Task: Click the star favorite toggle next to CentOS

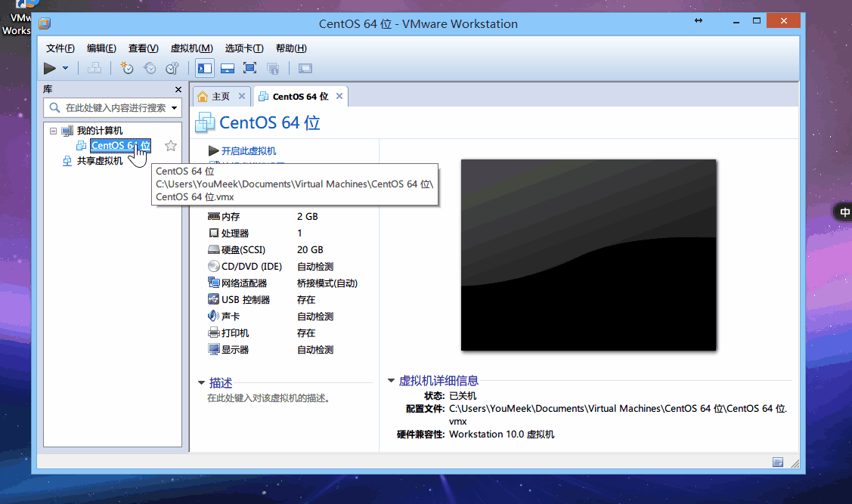Action: point(170,145)
